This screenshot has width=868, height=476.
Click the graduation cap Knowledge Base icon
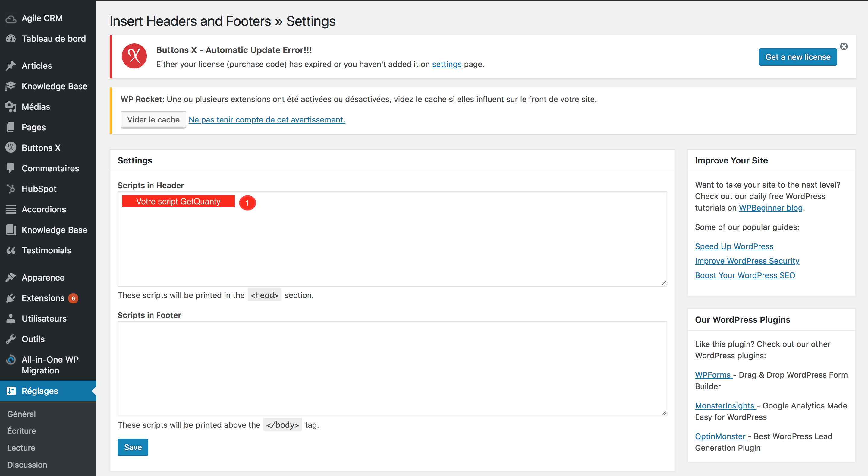click(11, 86)
